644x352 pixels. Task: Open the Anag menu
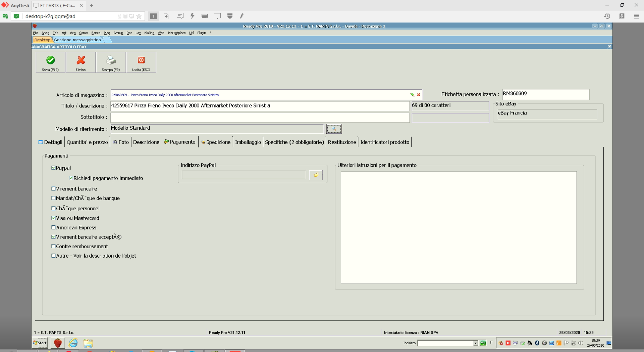45,33
